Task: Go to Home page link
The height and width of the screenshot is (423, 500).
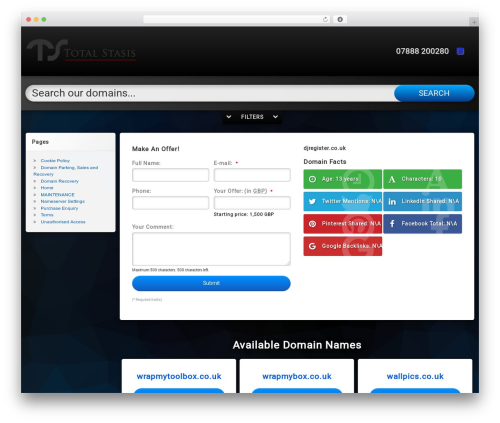Action: click(x=47, y=188)
